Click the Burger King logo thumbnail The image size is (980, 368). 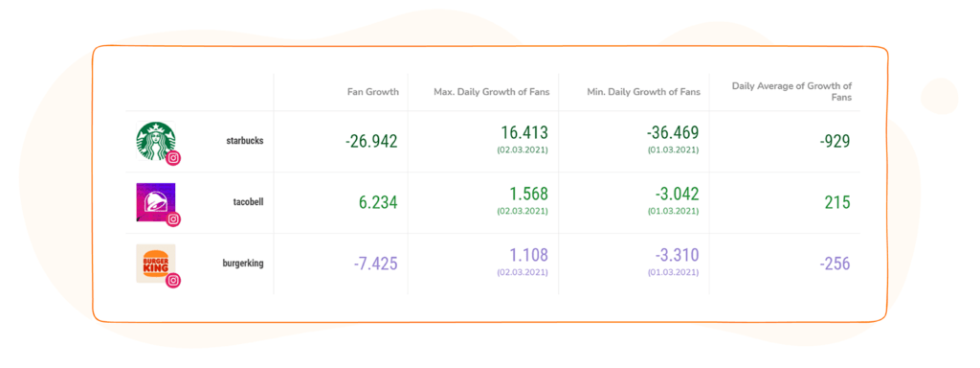(x=156, y=264)
